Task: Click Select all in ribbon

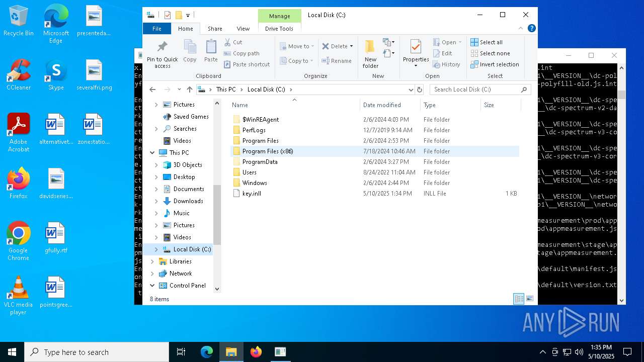Action: [487, 42]
